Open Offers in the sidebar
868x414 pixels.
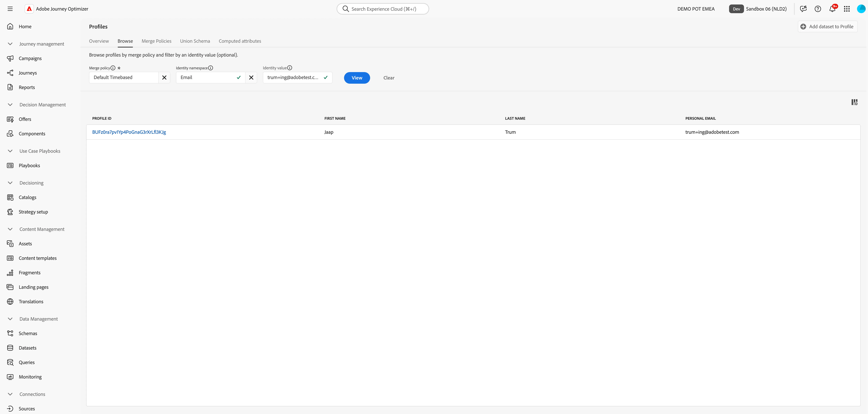click(x=25, y=119)
